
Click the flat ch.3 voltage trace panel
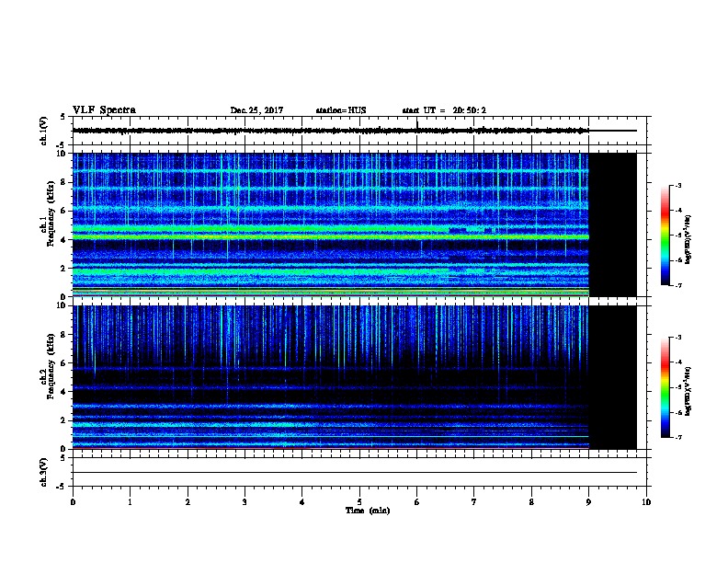[359, 472]
